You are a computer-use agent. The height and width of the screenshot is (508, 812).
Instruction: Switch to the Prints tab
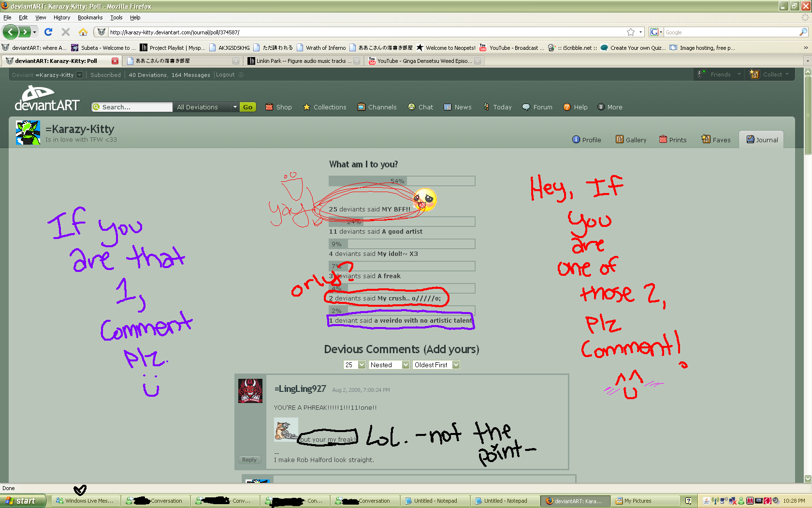(673, 140)
